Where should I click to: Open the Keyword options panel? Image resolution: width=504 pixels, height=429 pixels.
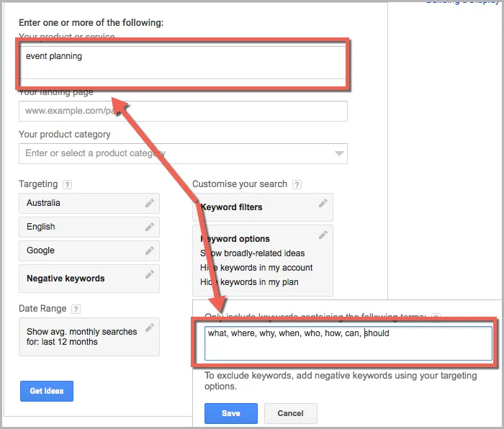(x=263, y=261)
